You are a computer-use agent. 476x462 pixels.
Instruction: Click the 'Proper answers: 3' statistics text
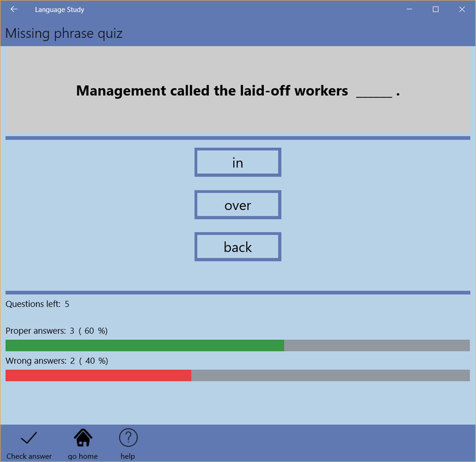click(x=56, y=331)
